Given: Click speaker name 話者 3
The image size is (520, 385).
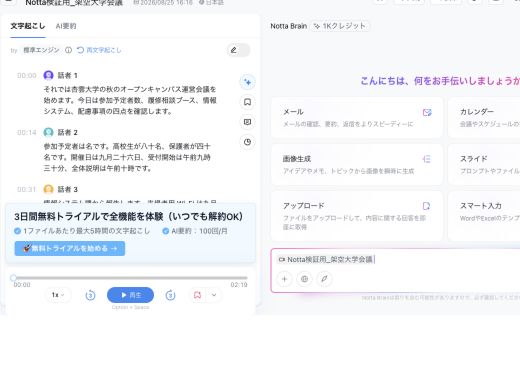Looking at the screenshot, I should point(68,190).
